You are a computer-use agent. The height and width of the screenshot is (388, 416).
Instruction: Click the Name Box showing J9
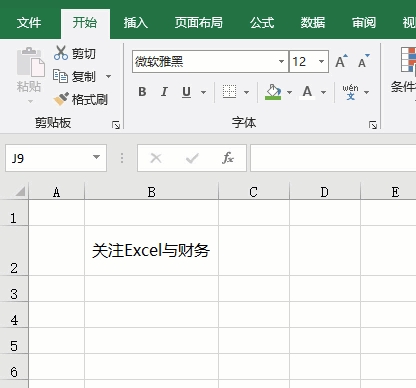pos(56,158)
